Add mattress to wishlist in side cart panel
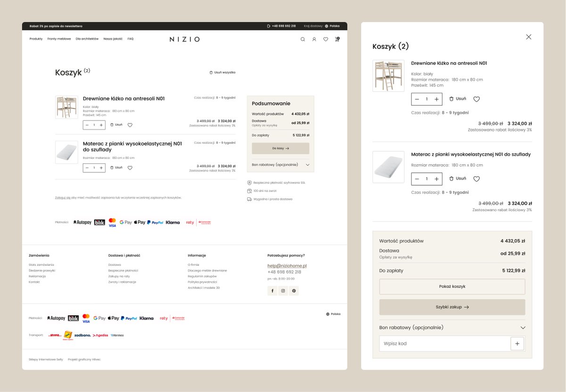The image size is (566, 392). click(476, 179)
